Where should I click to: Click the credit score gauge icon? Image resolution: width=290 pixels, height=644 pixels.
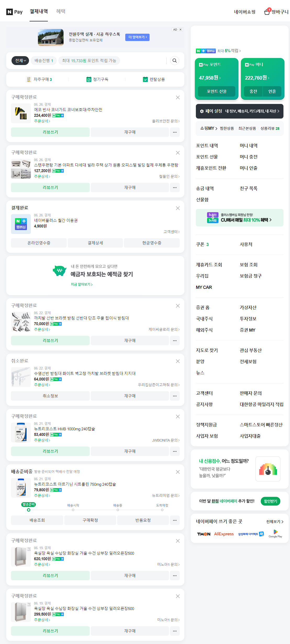pos(268,469)
